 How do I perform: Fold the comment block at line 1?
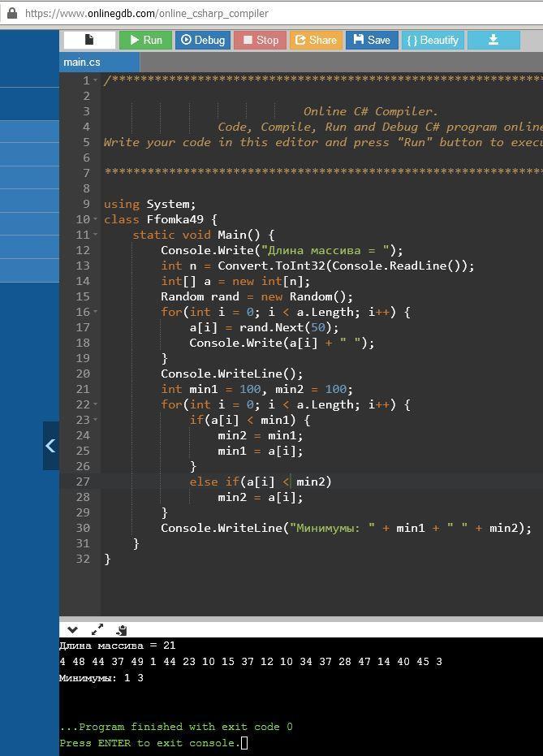96,80
